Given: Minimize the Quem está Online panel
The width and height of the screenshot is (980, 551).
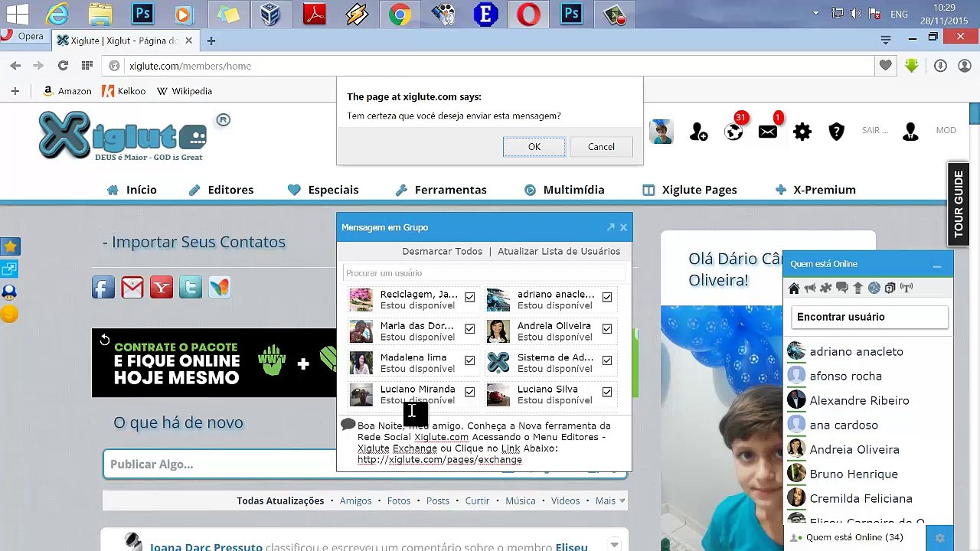Looking at the screenshot, I should [x=936, y=265].
